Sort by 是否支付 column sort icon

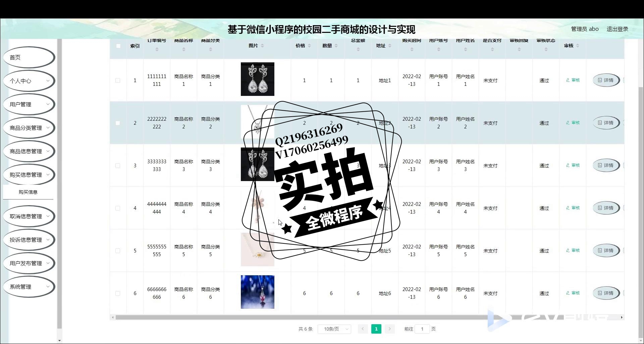(x=492, y=49)
